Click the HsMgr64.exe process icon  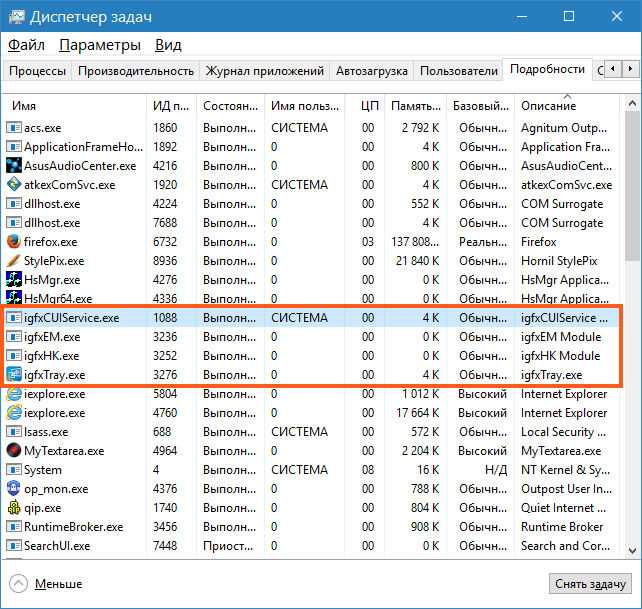14,297
